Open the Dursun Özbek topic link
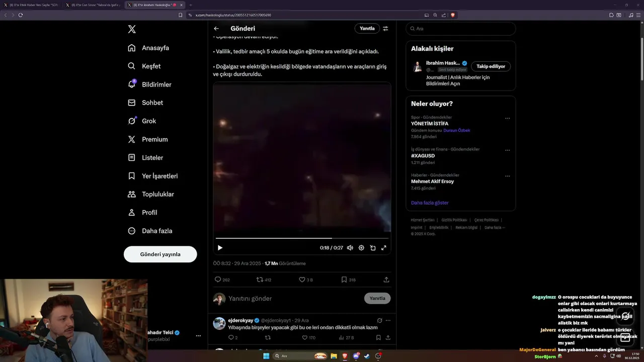Viewport: 644px width, 362px height. (457, 130)
